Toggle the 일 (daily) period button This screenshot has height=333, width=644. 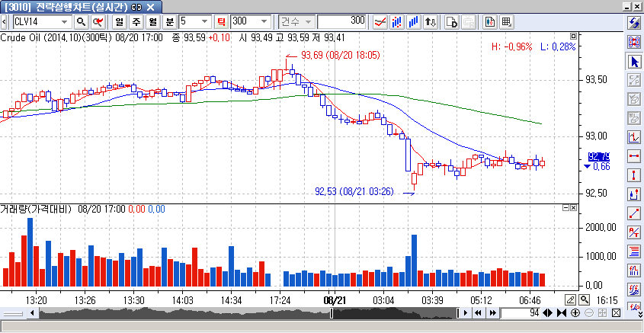120,21
